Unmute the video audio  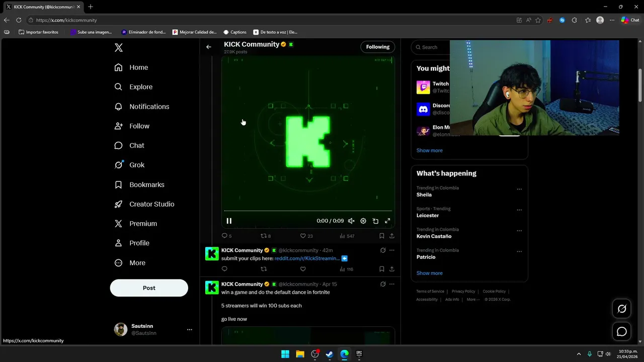[351, 221]
